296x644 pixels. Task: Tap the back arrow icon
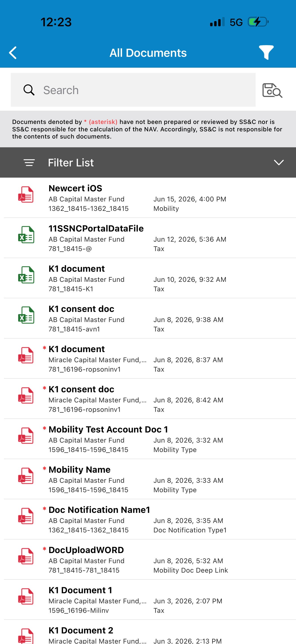[x=13, y=53]
